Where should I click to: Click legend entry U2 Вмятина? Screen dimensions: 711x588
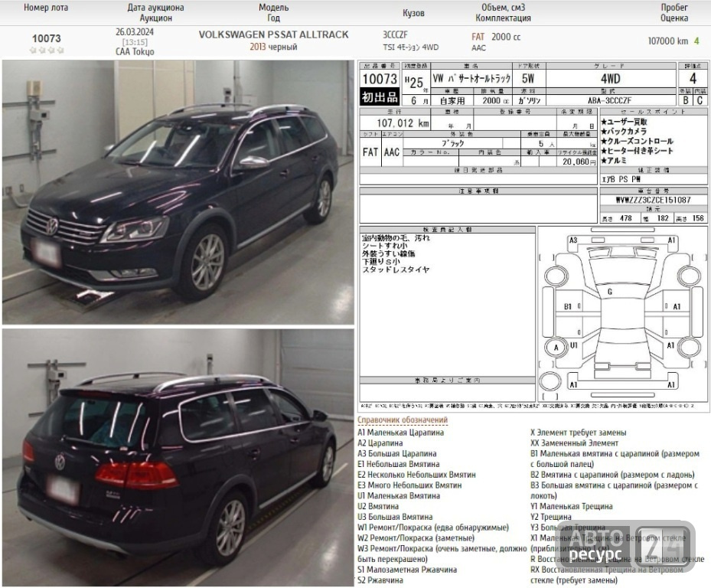point(378,506)
